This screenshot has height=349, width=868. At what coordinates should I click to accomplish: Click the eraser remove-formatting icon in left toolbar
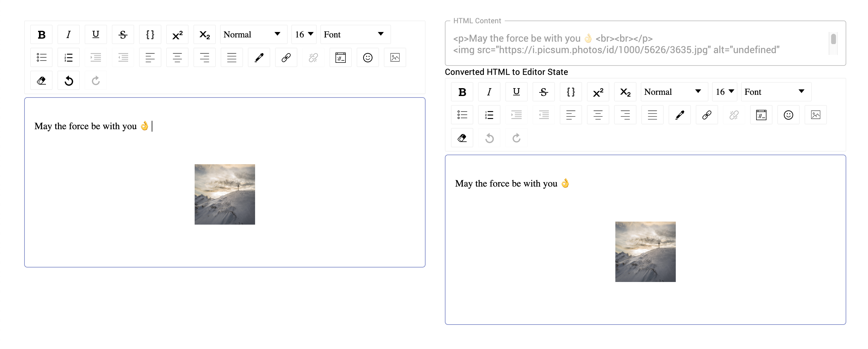[x=41, y=81]
